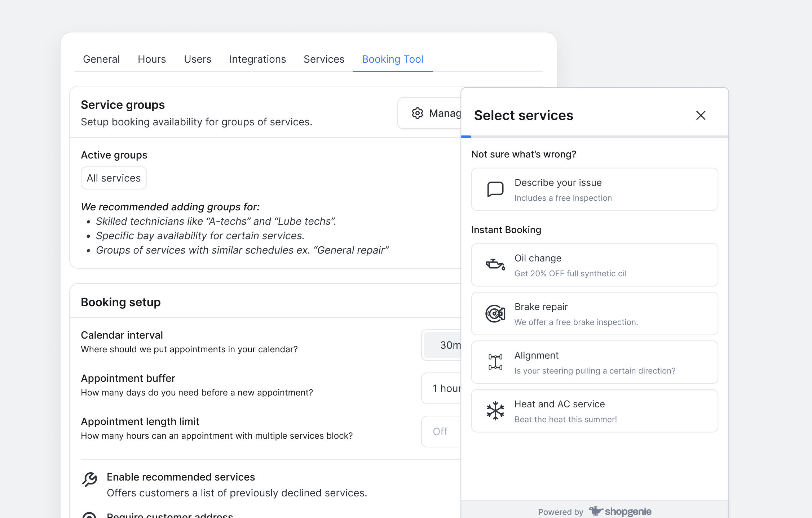Click the blue progress bar under Select services
812x518 pixels.
click(x=466, y=137)
